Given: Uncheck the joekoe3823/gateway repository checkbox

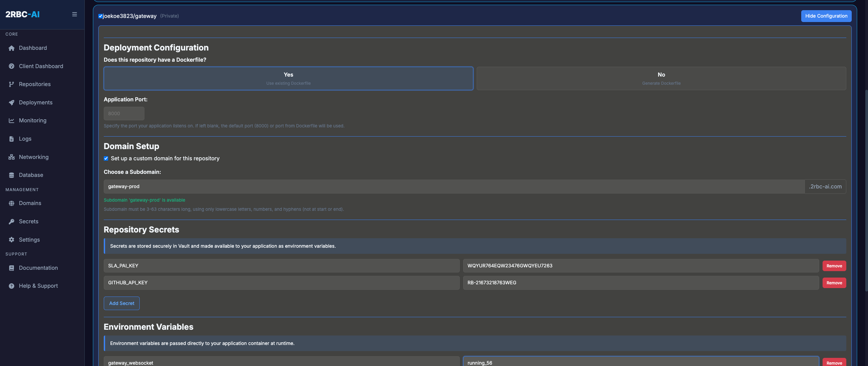Looking at the screenshot, I should 100,16.
